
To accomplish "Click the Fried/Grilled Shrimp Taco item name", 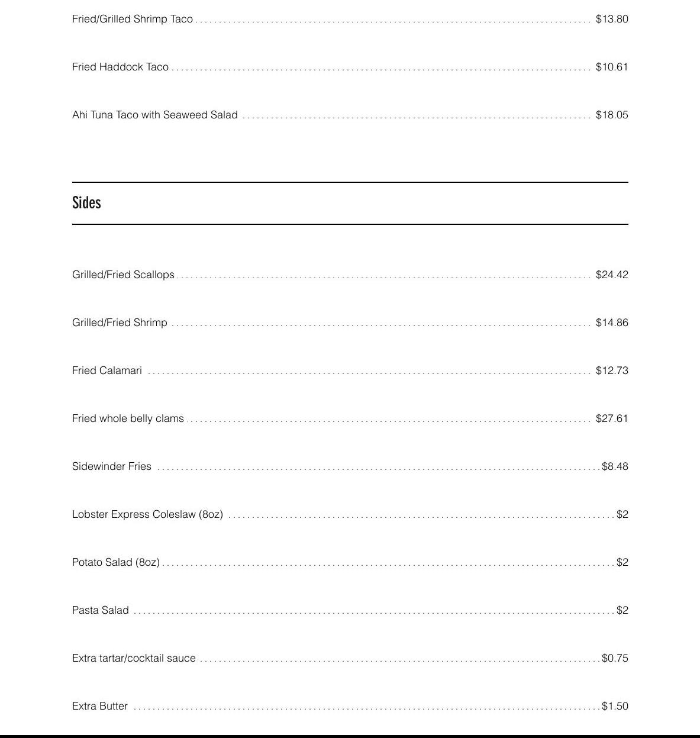I will (133, 19).
